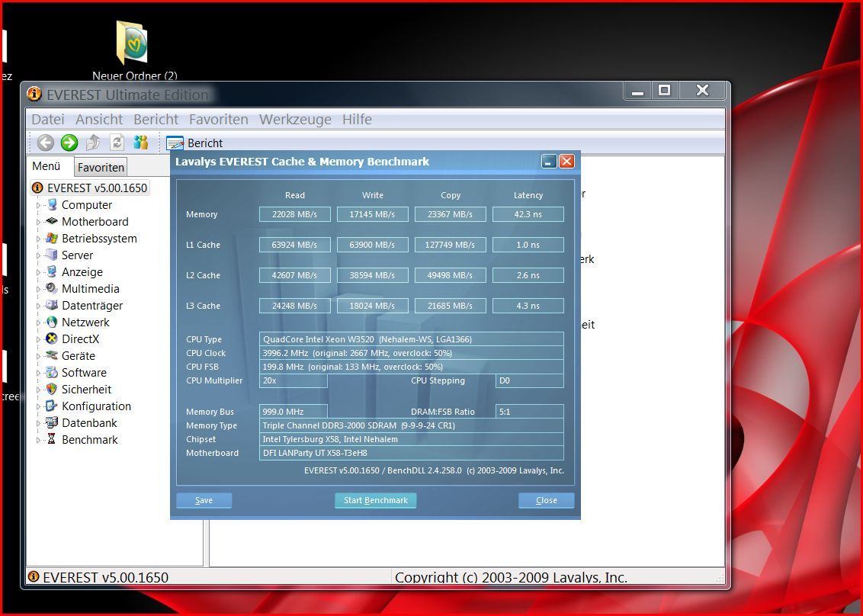
Task: Click the CPU Multiplier 20x field
Action: [x=294, y=380]
